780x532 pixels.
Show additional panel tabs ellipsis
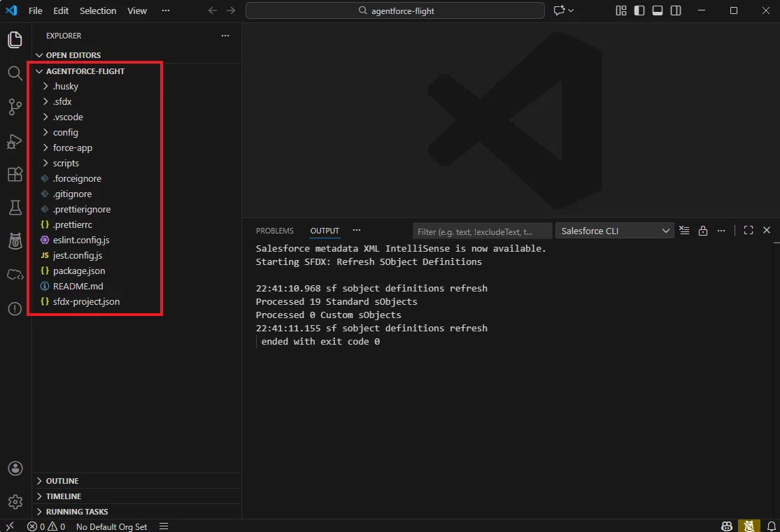(x=357, y=230)
